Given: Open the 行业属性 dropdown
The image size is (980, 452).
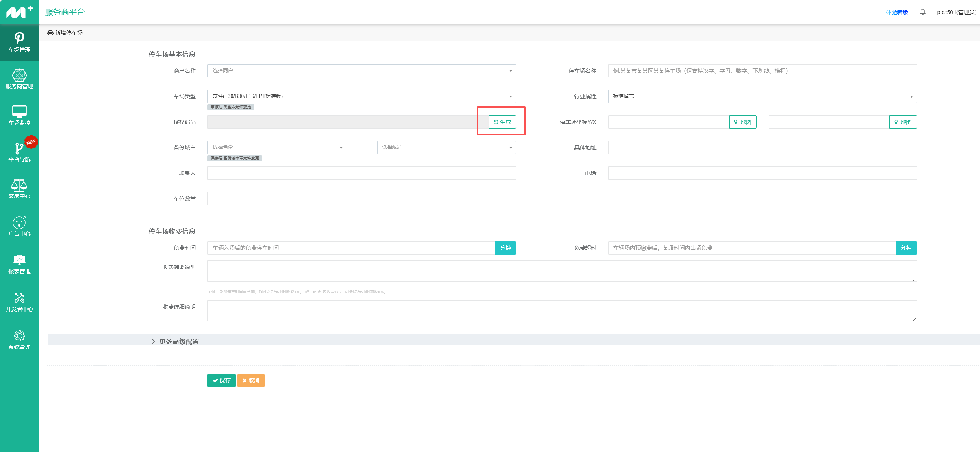Looking at the screenshot, I should tap(762, 96).
